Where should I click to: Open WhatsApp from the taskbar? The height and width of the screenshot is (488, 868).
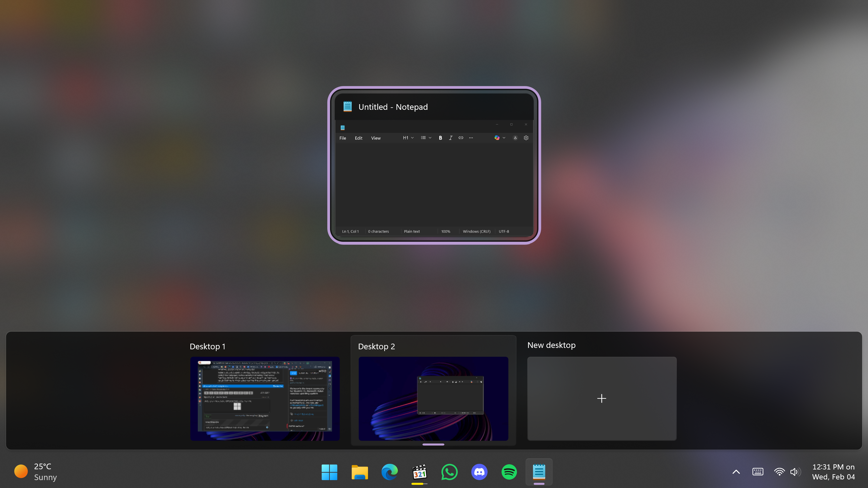(449, 472)
